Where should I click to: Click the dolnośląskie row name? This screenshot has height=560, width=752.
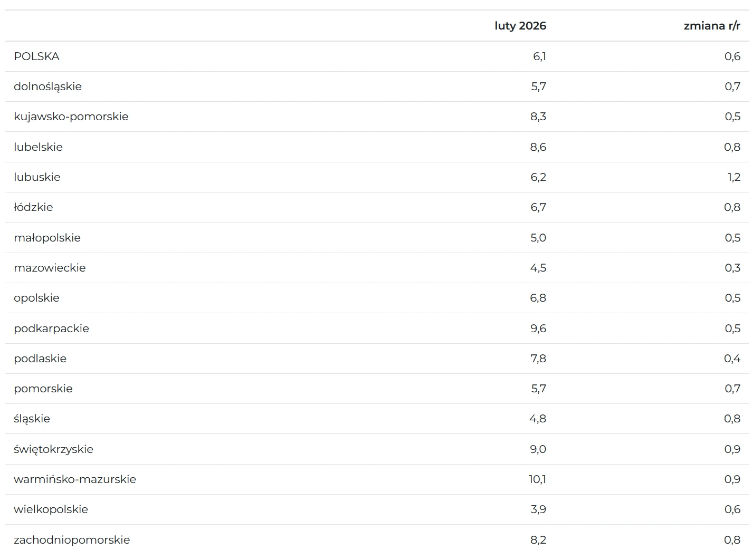[47, 86]
